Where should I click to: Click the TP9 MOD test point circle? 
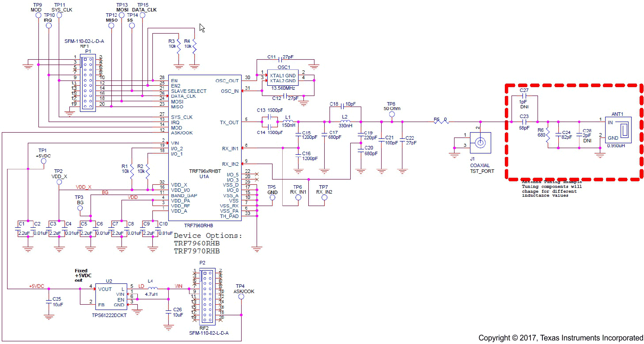38,15
